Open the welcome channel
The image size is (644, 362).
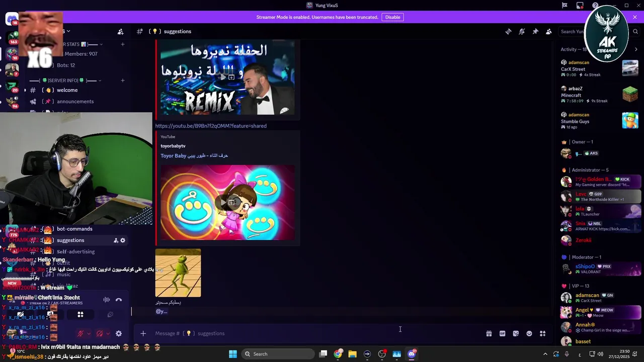(x=67, y=90)
